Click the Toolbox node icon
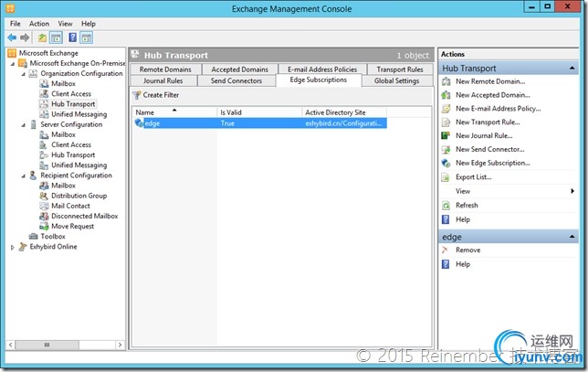Image resolution: width=588 pixels, height=372 pixels. point(34,237)
